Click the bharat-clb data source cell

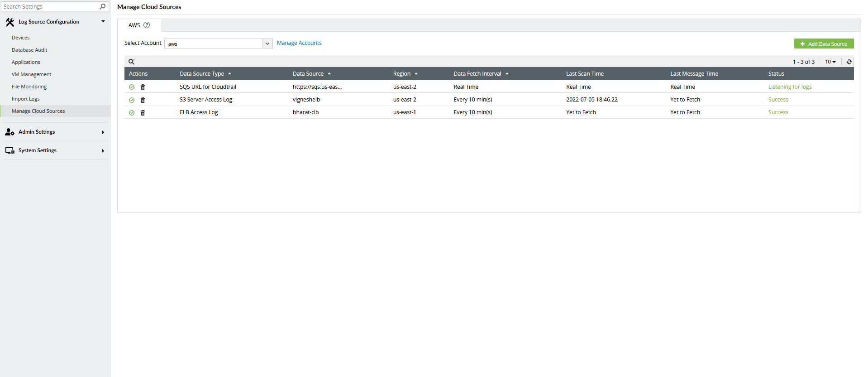click(305, 112)
